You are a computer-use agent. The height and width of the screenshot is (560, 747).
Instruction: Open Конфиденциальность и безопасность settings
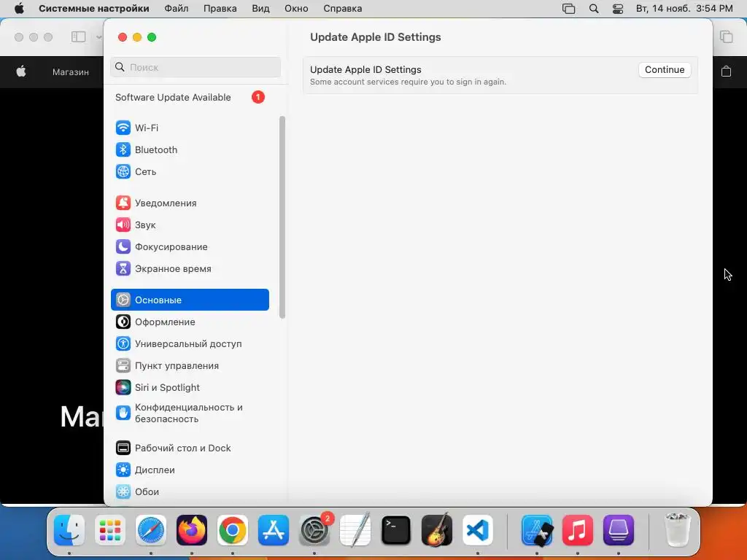[x=190, y=413]
